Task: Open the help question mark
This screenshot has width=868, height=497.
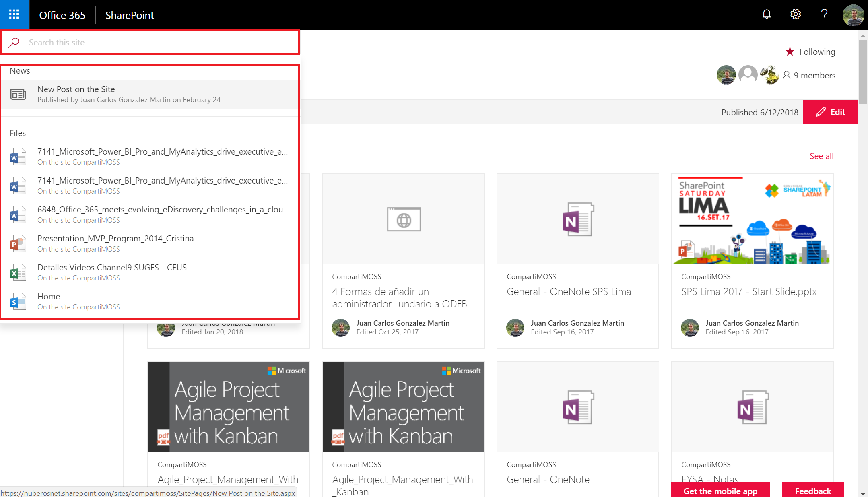Action: click(824, 15)
